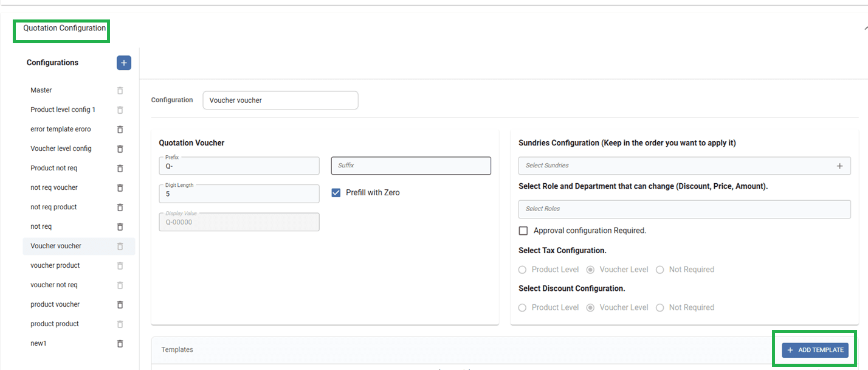Delete voucher not req configuration
The height and width of the screenshot is (370, 868).
point(120,285)
